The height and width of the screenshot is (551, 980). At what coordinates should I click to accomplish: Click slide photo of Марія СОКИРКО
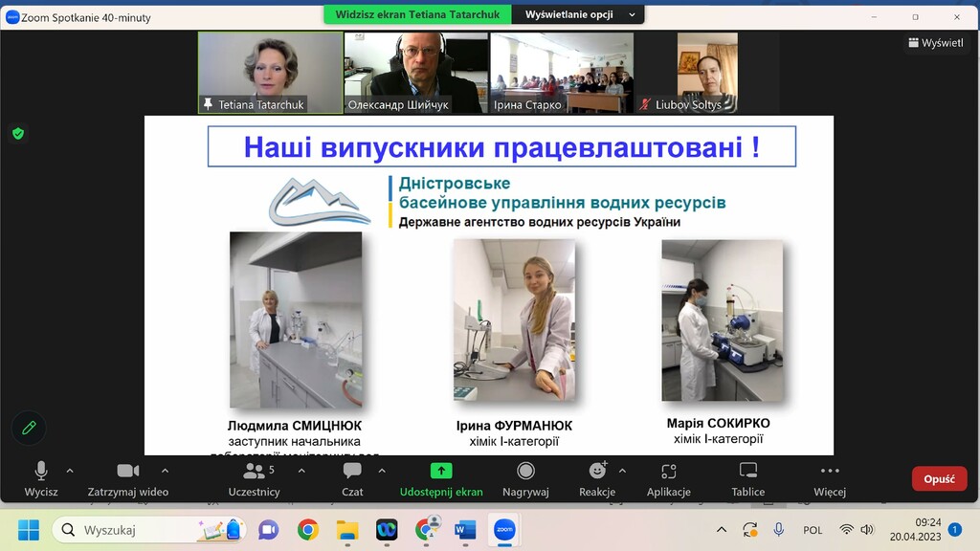coord(722,320)
